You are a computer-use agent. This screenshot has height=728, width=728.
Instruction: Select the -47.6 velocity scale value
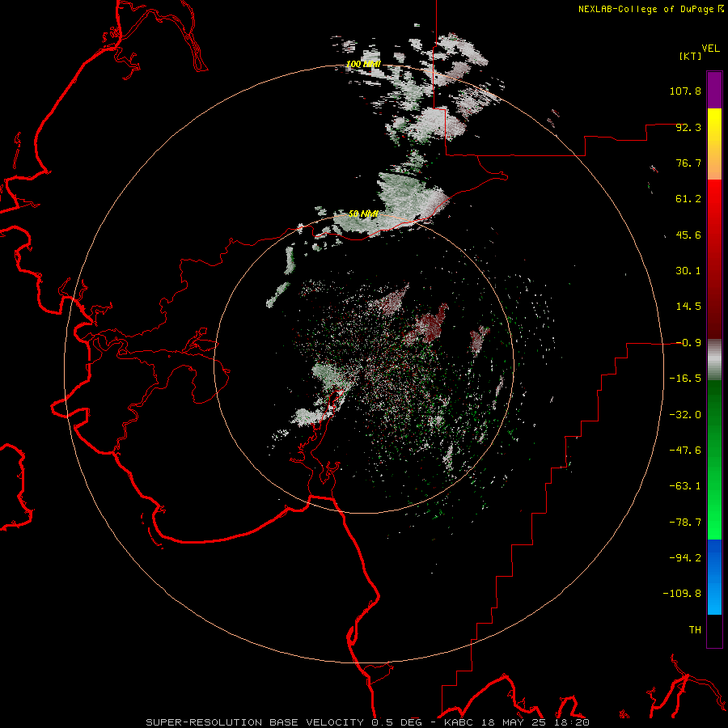pos(685,451)
